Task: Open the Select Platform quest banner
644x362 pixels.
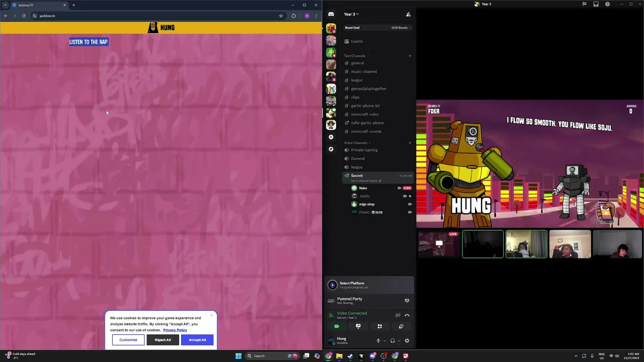Action: point(369,285)
